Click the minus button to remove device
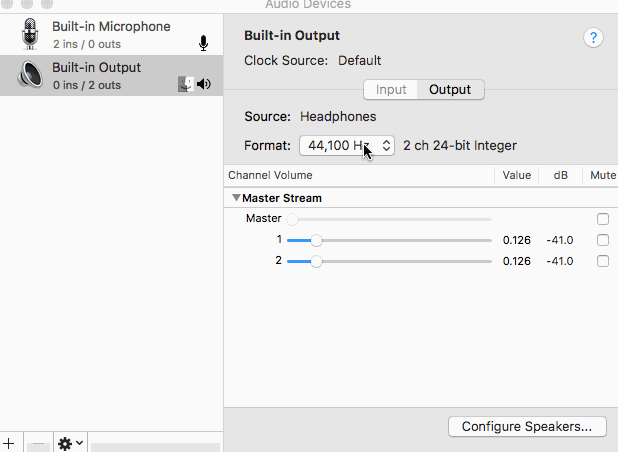 pos(38,443)
